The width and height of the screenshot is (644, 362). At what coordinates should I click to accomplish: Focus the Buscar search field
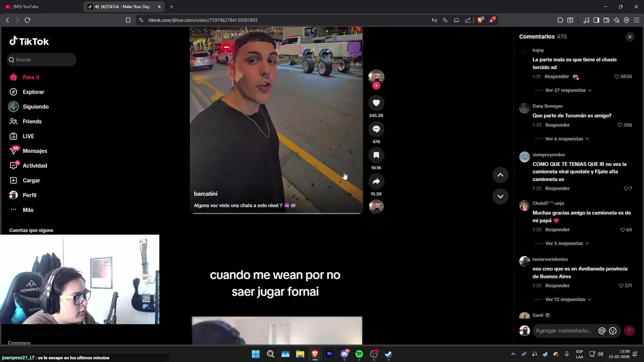[x=42, y=59]
